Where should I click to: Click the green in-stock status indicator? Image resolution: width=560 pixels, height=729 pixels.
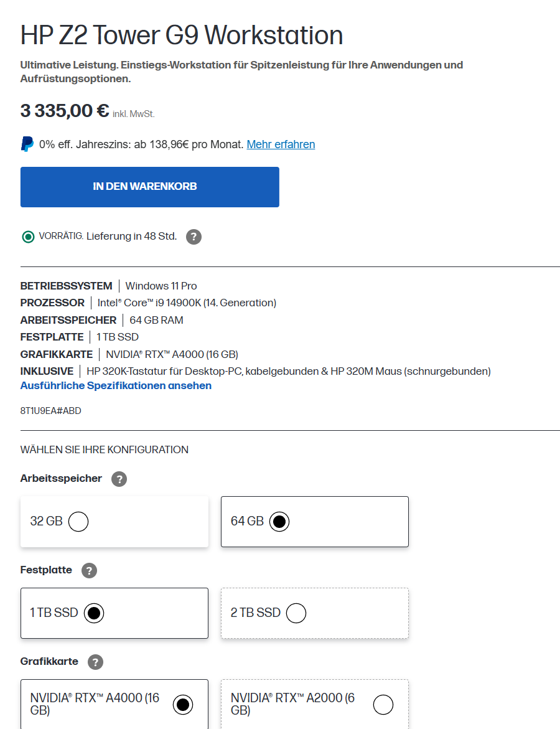(28, 237)
